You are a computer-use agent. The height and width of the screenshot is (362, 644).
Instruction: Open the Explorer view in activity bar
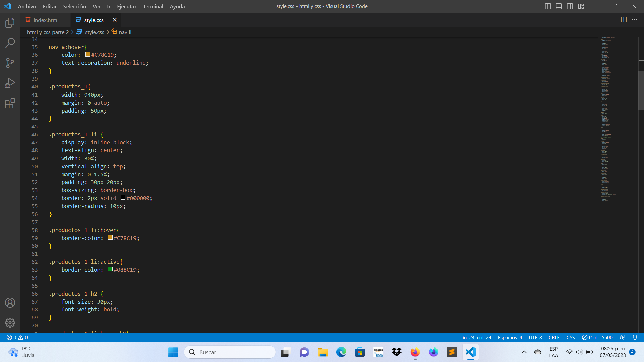click(x=10, y=23)
